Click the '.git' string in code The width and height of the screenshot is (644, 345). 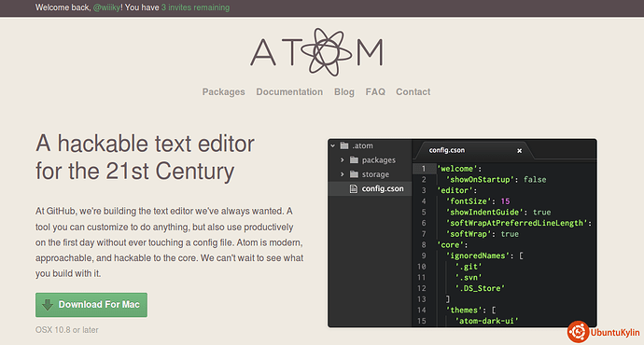click(469, 267)
